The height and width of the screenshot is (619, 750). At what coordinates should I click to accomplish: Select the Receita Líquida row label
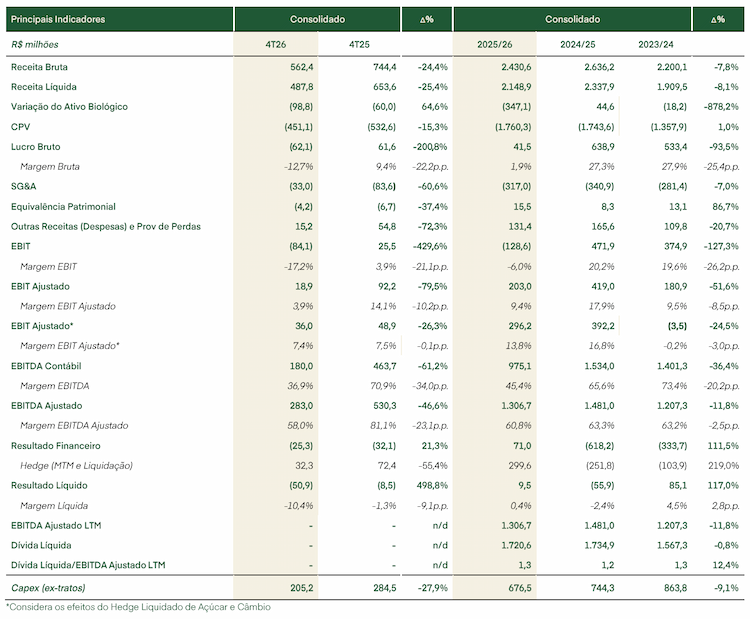44,87
